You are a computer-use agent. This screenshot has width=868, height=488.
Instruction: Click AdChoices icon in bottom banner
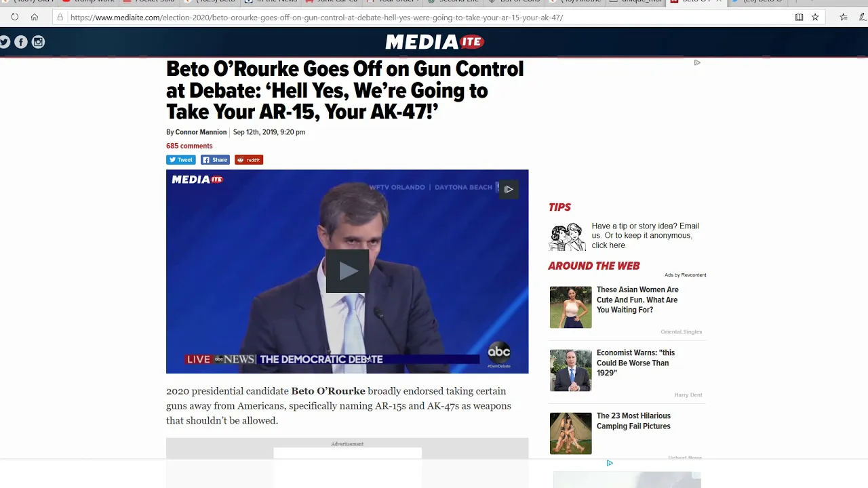610,463
